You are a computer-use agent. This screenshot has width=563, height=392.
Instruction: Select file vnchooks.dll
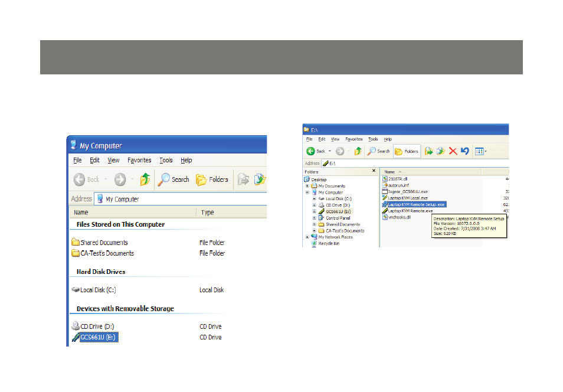point(397,217)
